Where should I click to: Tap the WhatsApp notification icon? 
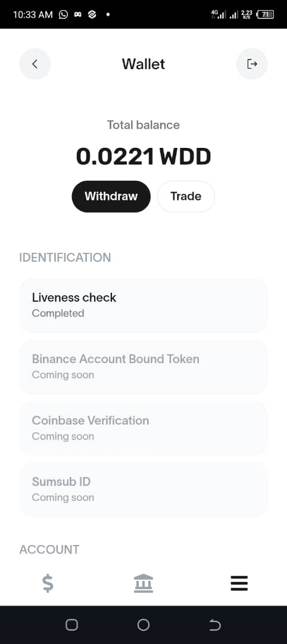63,15
